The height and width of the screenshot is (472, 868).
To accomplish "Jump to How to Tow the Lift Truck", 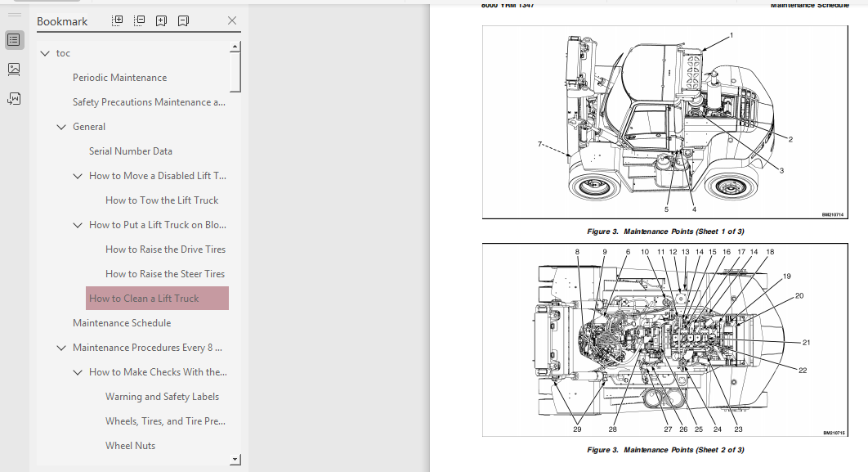I will 162,200.
